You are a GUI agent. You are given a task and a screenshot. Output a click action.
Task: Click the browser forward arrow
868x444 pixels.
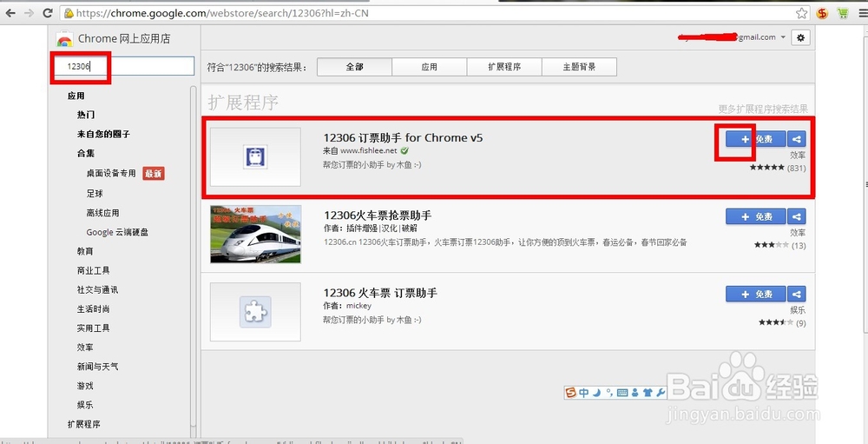tap(29, 12)
